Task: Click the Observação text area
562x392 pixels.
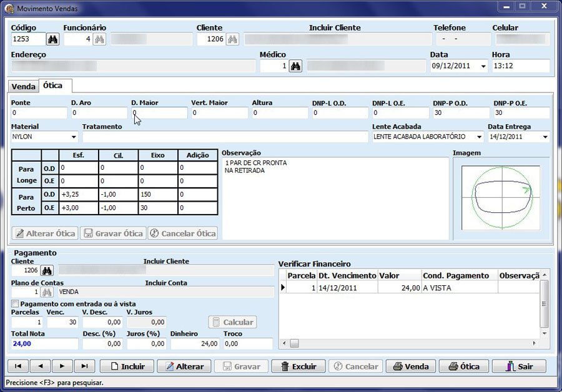Action: point(335,198)
